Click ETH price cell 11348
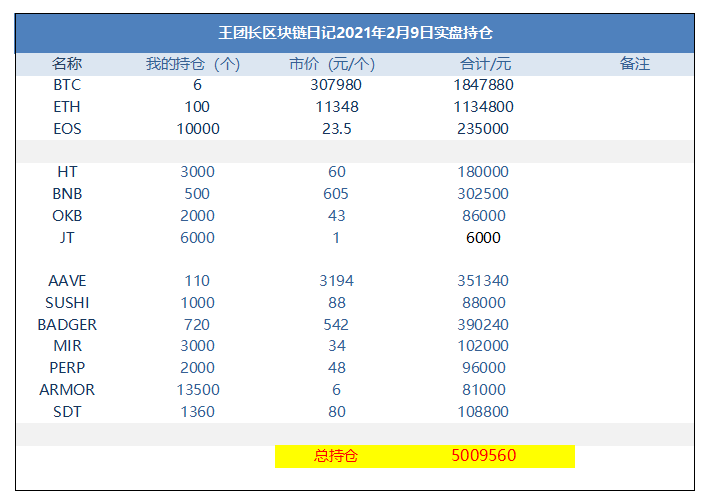 [337, 107]
